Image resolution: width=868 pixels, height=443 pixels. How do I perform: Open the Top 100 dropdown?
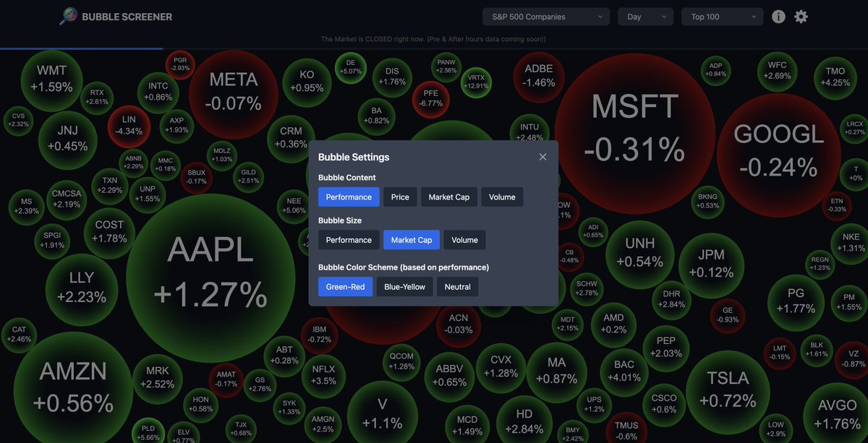click(x=723, y=17)
